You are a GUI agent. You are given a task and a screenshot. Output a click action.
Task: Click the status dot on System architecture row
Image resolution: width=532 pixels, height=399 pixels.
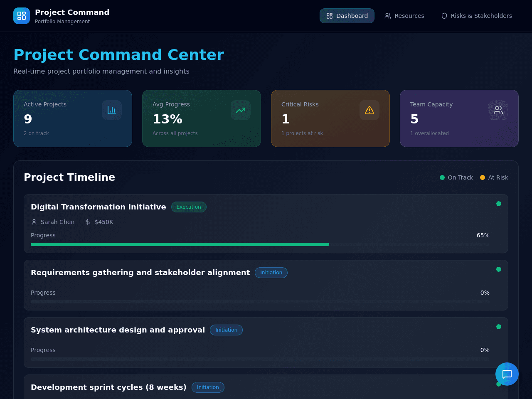[499, 327]
